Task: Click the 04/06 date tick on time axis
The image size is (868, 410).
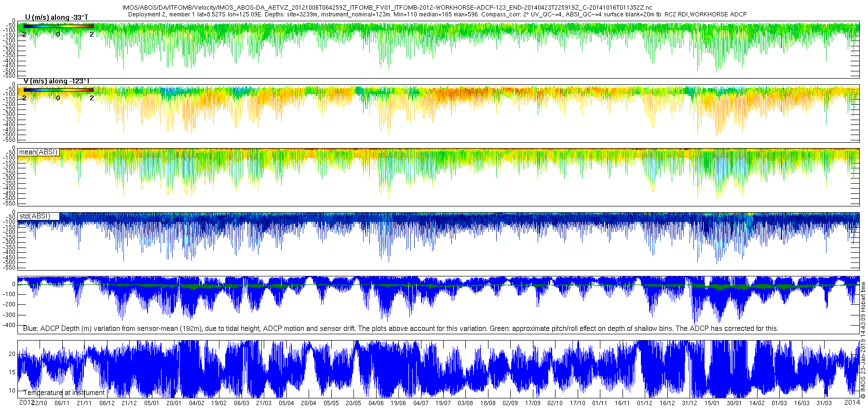Action: pyautogui.click(x=376, y=403)
